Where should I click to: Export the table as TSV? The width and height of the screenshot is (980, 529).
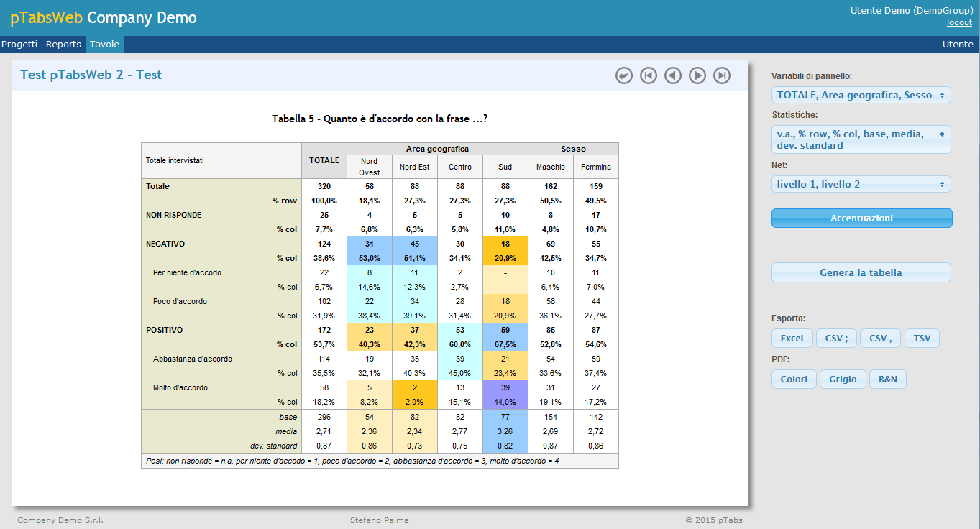[922, 339]
